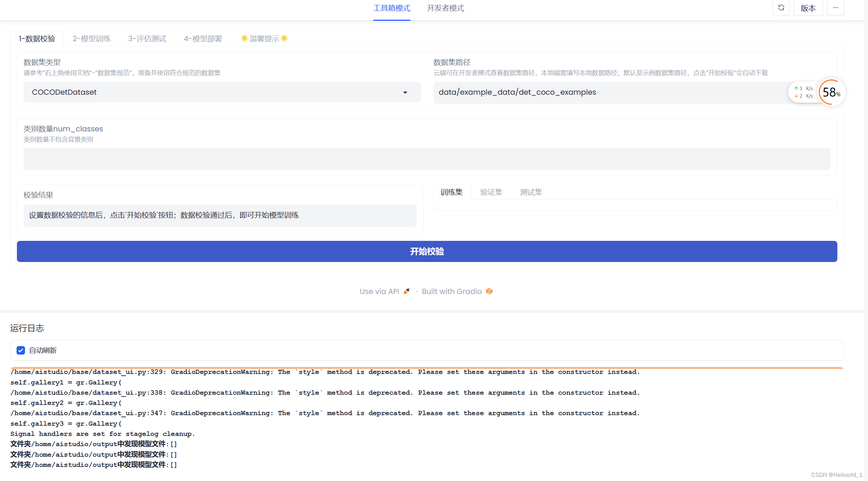Click the 类别数量num_classes input field

point(427,159)
